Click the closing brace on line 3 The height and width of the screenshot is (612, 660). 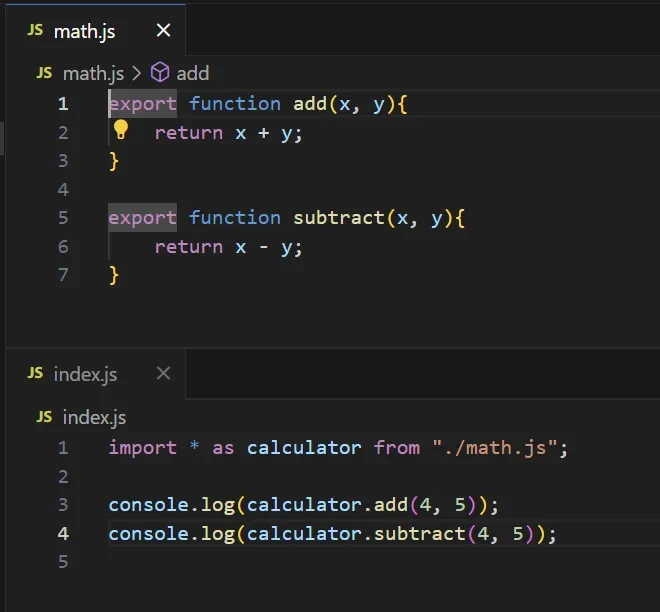(114, 161)
